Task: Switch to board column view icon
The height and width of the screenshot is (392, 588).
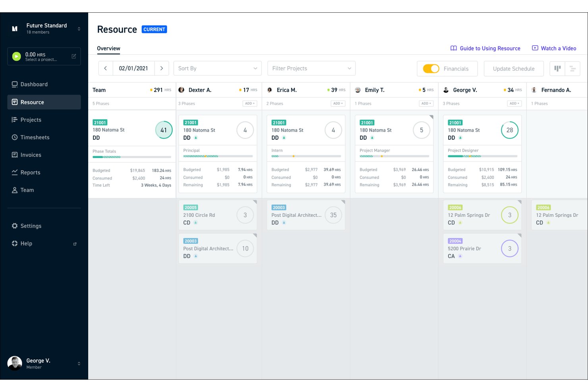Action: [x=557, y=69]
